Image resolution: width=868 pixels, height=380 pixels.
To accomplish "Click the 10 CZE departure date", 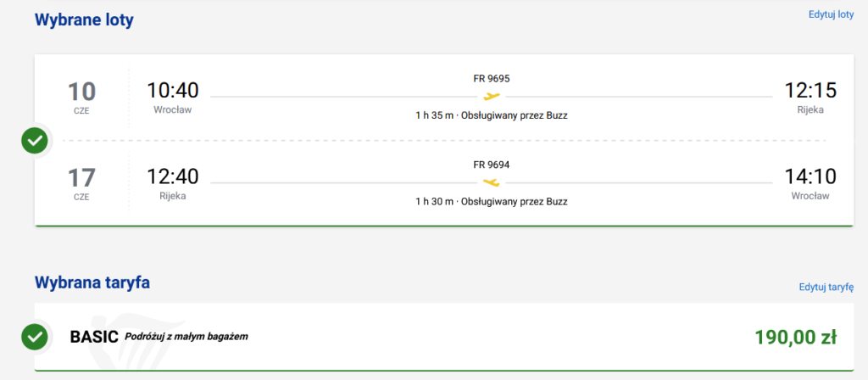I will (81, 95).
